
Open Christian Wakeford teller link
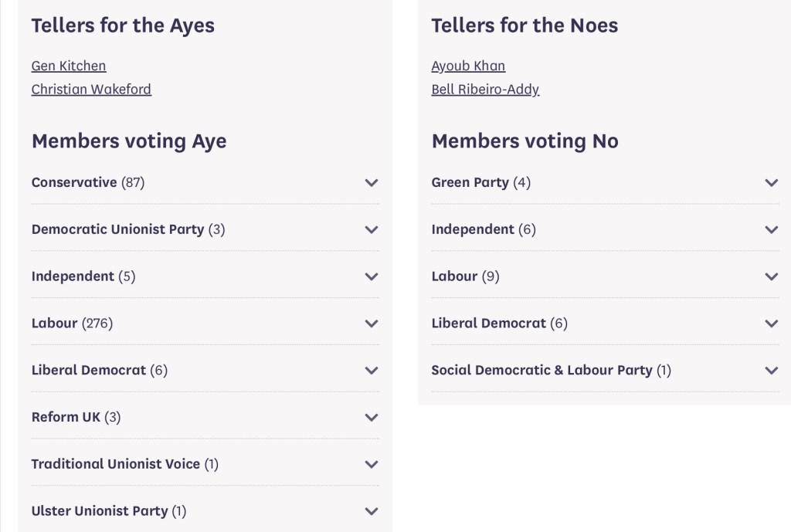click(x=91, y=89)
